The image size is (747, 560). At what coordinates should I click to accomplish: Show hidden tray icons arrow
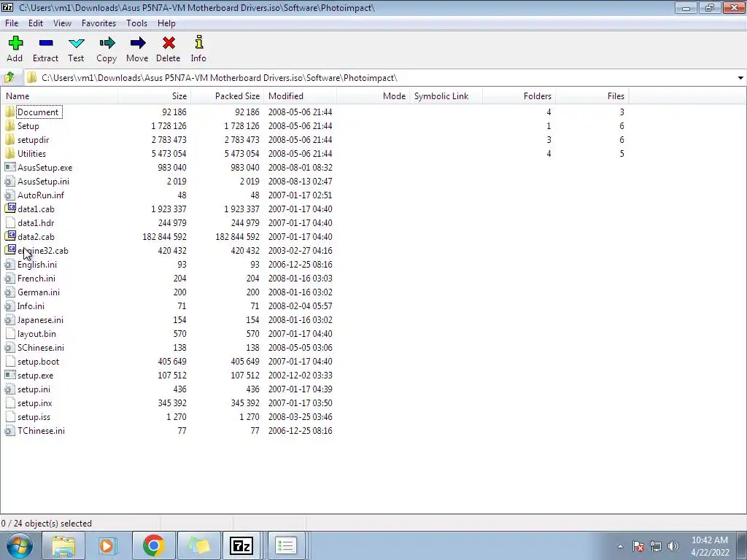coord(620,546)
